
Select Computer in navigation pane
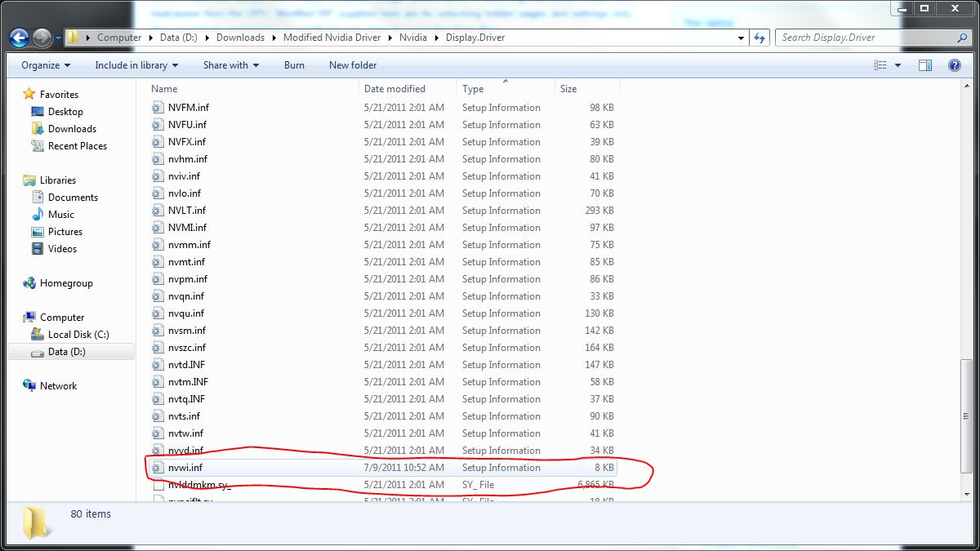click(x=62, y=318)
